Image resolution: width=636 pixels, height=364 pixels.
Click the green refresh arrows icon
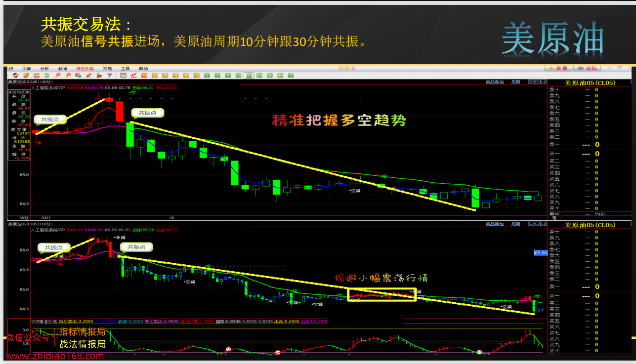coord(47,76)
